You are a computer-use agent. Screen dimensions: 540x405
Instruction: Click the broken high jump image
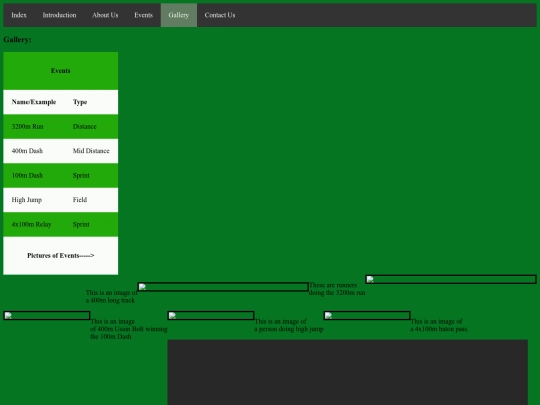pyautogui.click(x=211, y=315)
